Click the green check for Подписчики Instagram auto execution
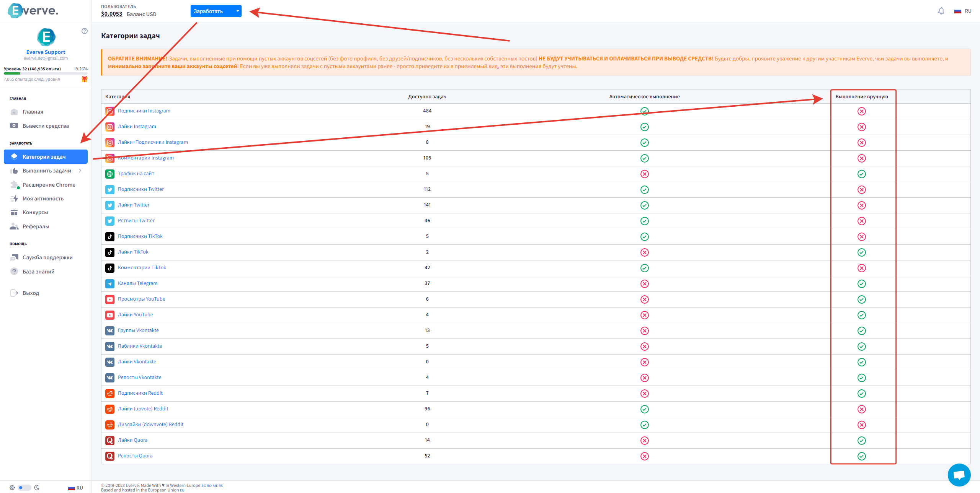Image resolution: width=980 pixels, height=493 pixels. pos(645,111)
